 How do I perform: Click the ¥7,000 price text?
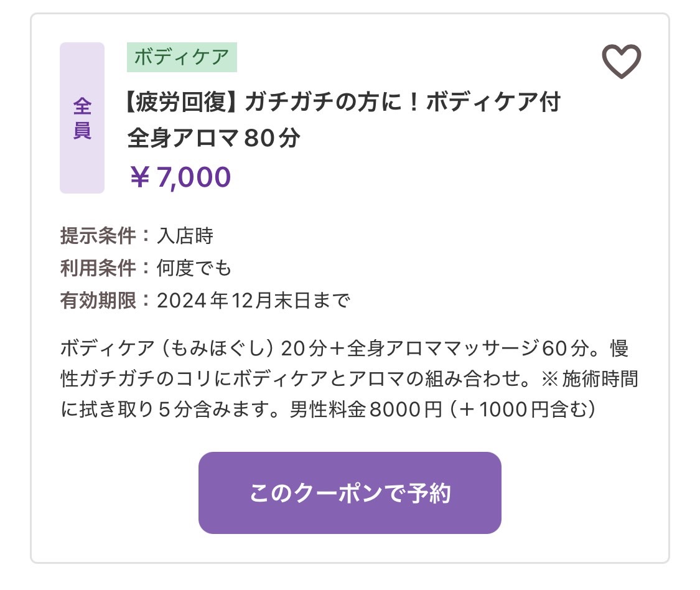click(x=180, y=177)
